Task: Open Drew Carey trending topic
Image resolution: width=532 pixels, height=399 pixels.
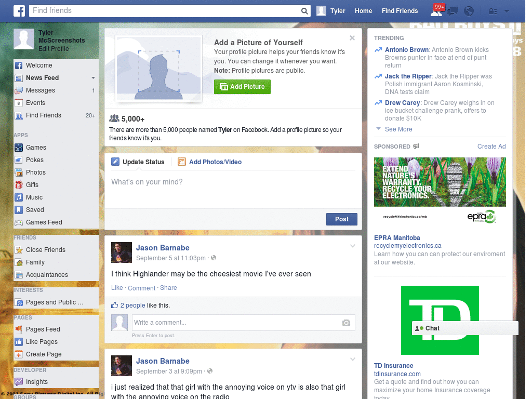Action: [403, 103]
